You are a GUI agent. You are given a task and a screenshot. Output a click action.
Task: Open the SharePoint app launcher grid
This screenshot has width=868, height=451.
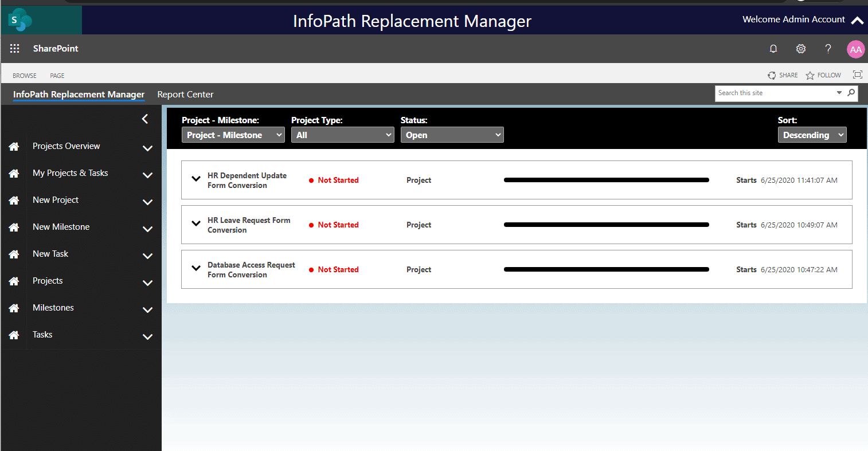point(15,49)
